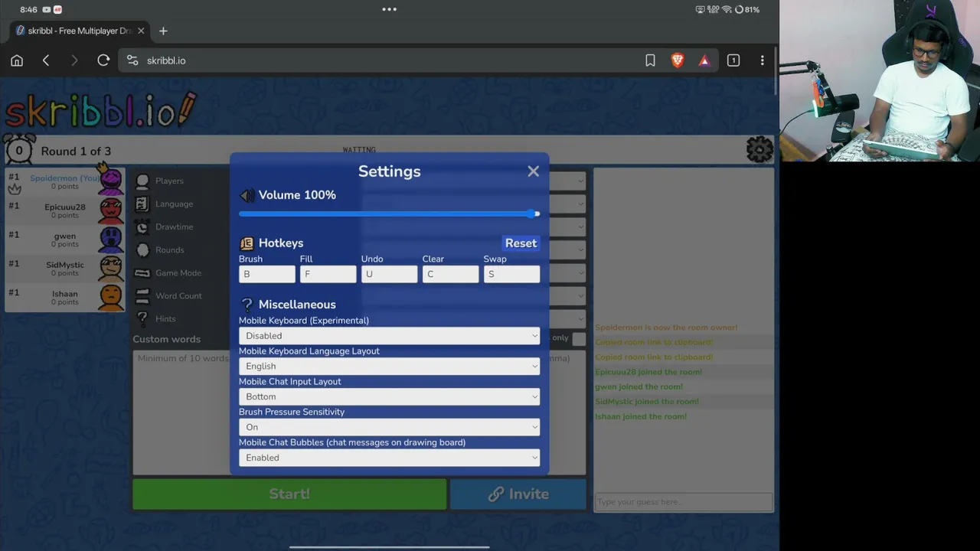Image resolution: width=980 pixels, height=551 pixels.
Task: Click the Language setting icon
Action: (x=142, y=204)
